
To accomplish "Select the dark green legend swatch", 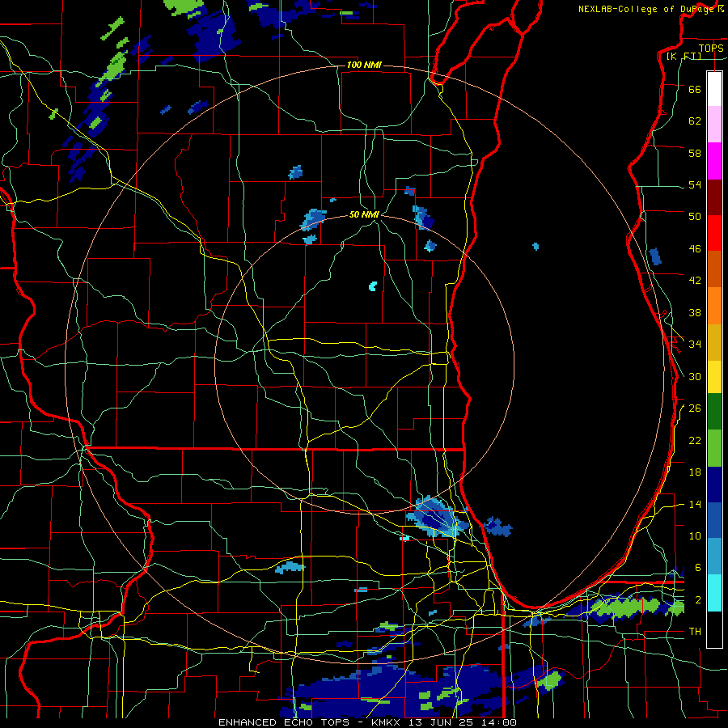I will (x=714, y=412).
